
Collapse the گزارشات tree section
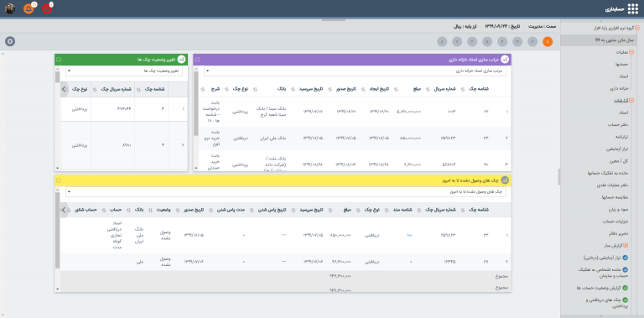(631, 100)
